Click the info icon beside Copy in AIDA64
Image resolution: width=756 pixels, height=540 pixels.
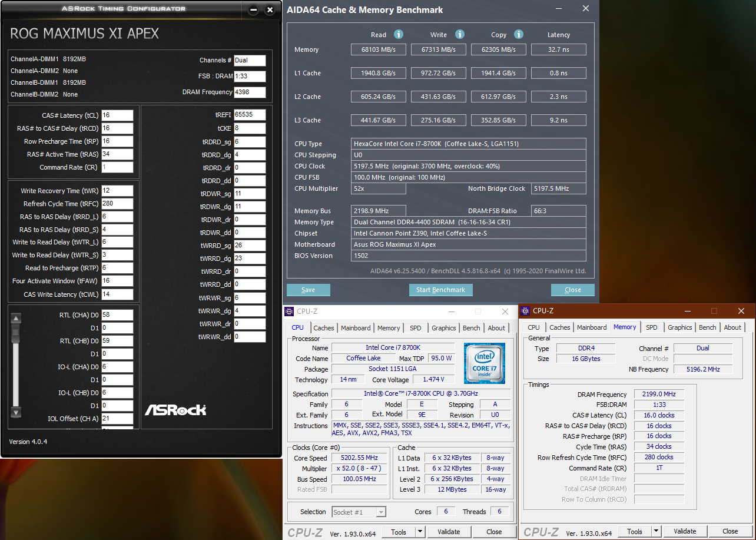[x=519, y=35]
